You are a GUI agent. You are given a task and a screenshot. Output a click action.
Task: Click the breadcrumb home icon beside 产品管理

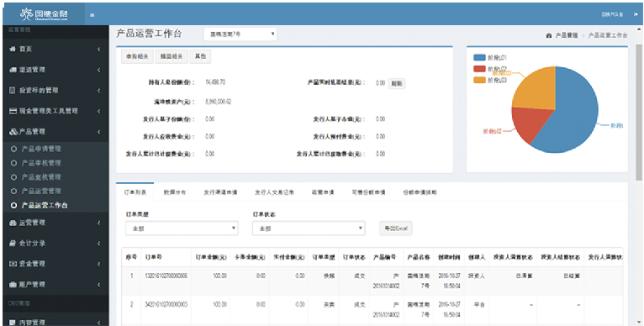[549, 36]
